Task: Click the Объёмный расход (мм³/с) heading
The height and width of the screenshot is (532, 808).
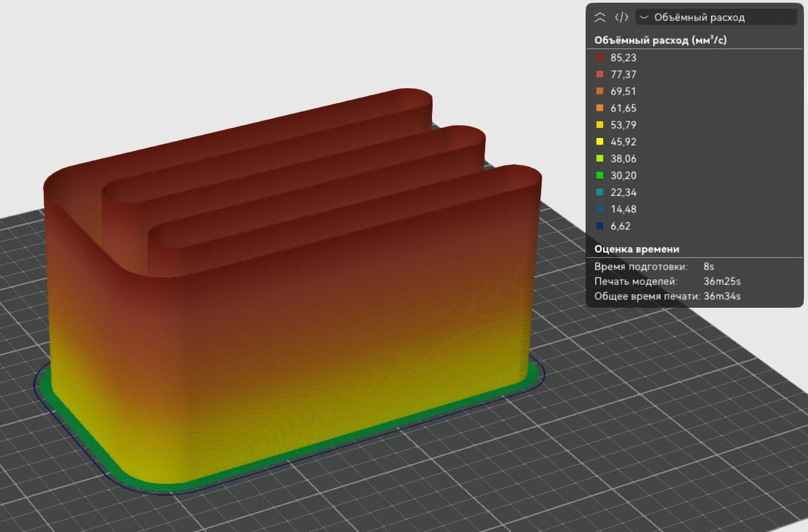Action: [660, 40]
